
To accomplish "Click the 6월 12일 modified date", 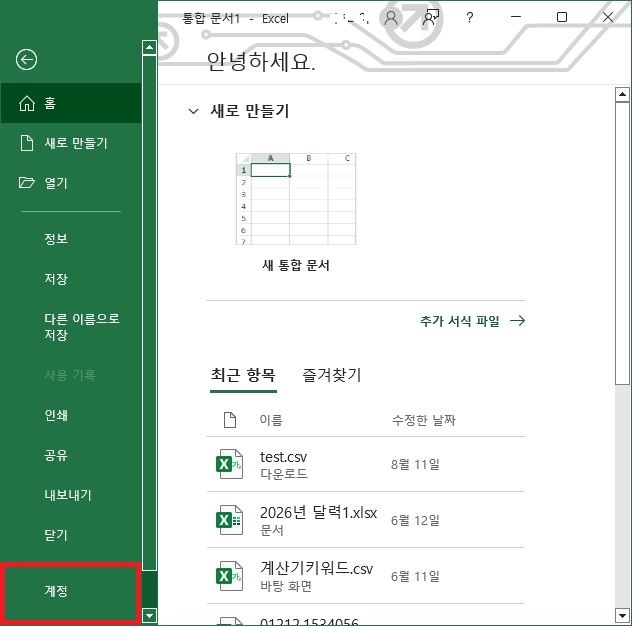I will tap(415, 520).
